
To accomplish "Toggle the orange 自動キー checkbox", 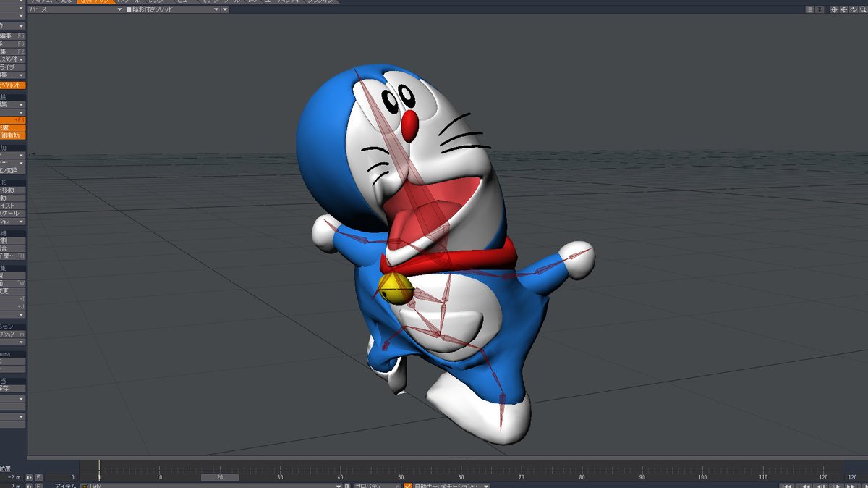I will [407, 486].
